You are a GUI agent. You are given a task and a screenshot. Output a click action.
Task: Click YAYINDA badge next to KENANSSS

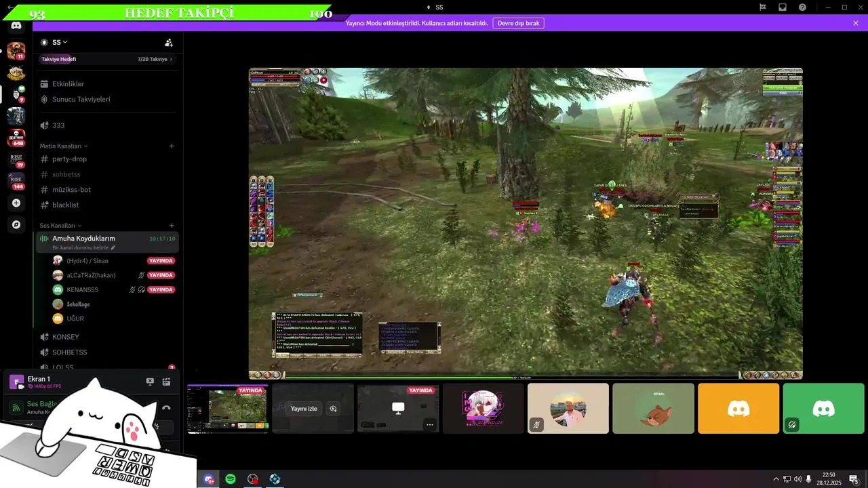(161, 289)
